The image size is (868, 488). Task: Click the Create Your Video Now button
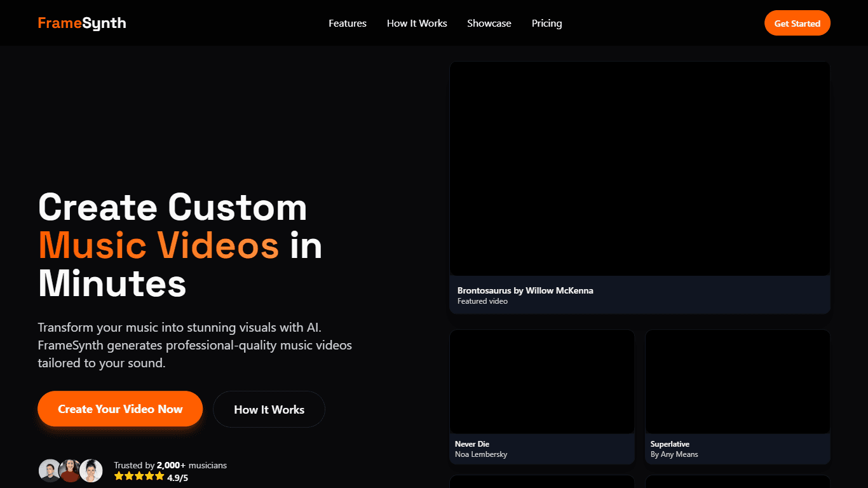[120, 409]
